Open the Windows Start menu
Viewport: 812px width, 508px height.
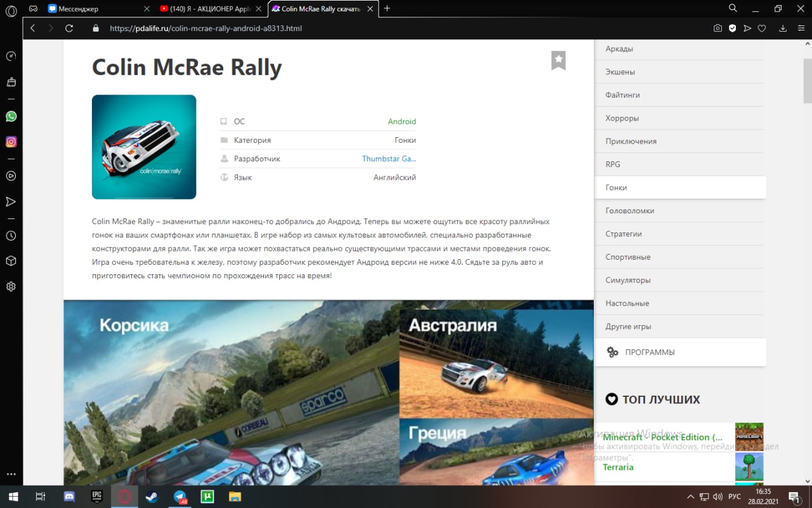pyautogui.click(x=13, y=497)
